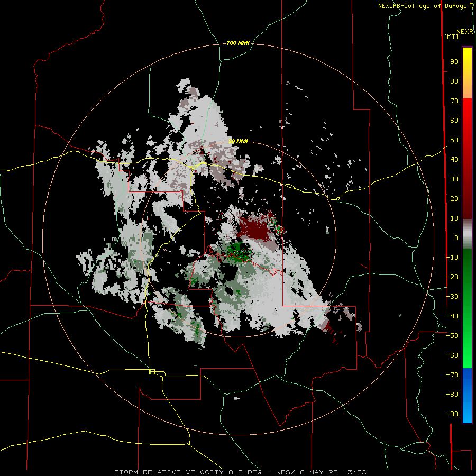476x476 pixels.
Task: Click the [KT] units label
Action: pos(451,36)
